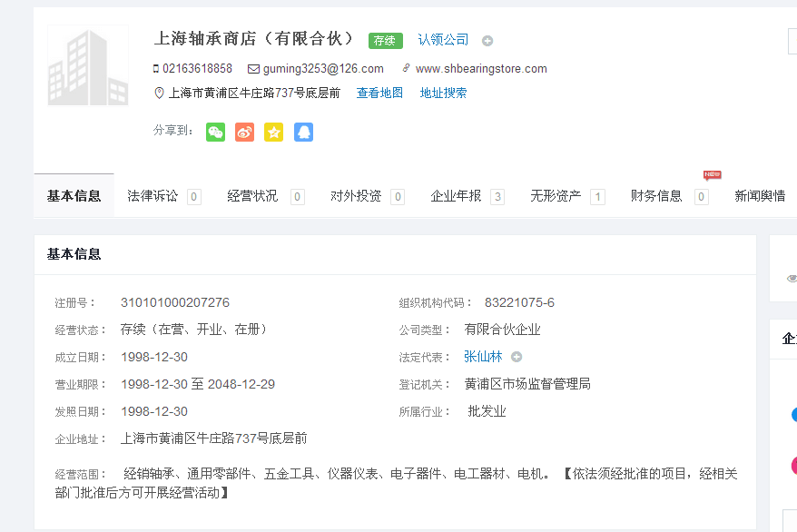Viewport: 797px width, 532px height.
Task: Click the plus icon next to 张仙林
Action: pos(517,358)
